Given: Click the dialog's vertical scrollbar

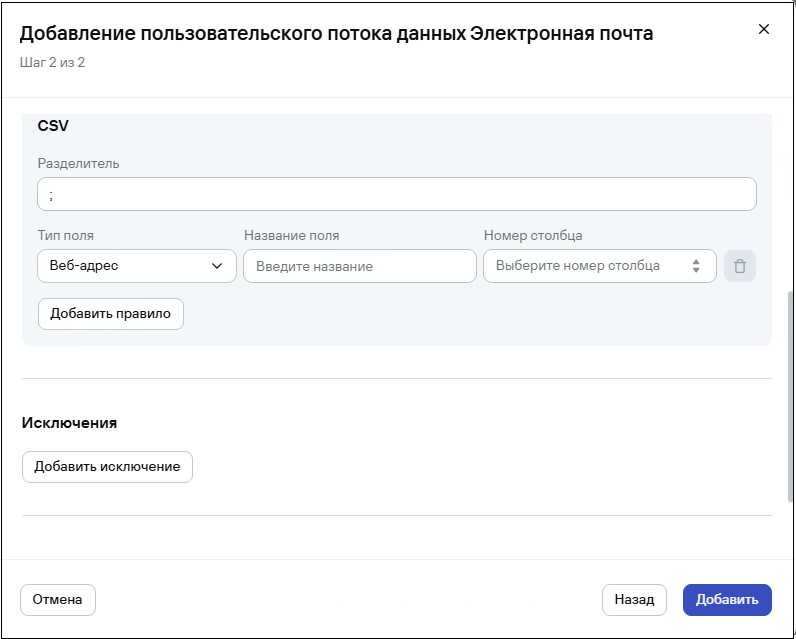Looking at the screenshot, I should click(x=790, y=396).
